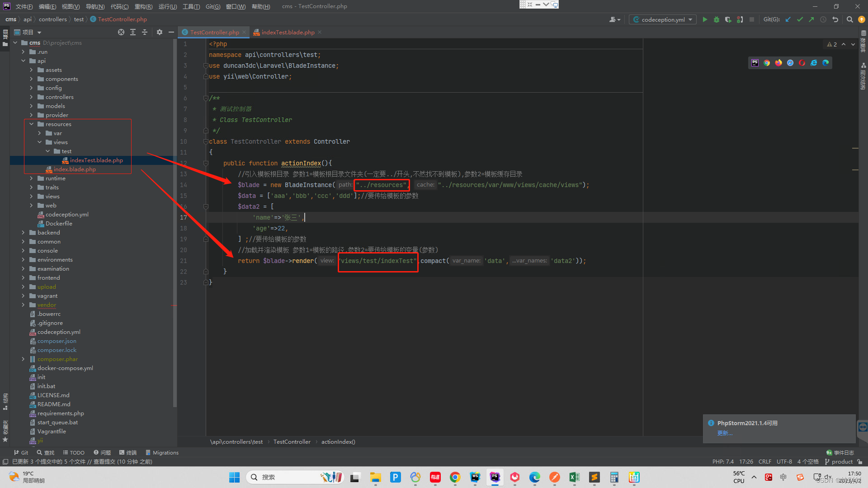Click the Git rollback icon
The height and width of the screenshot is (488, 868).
[835, 19]
